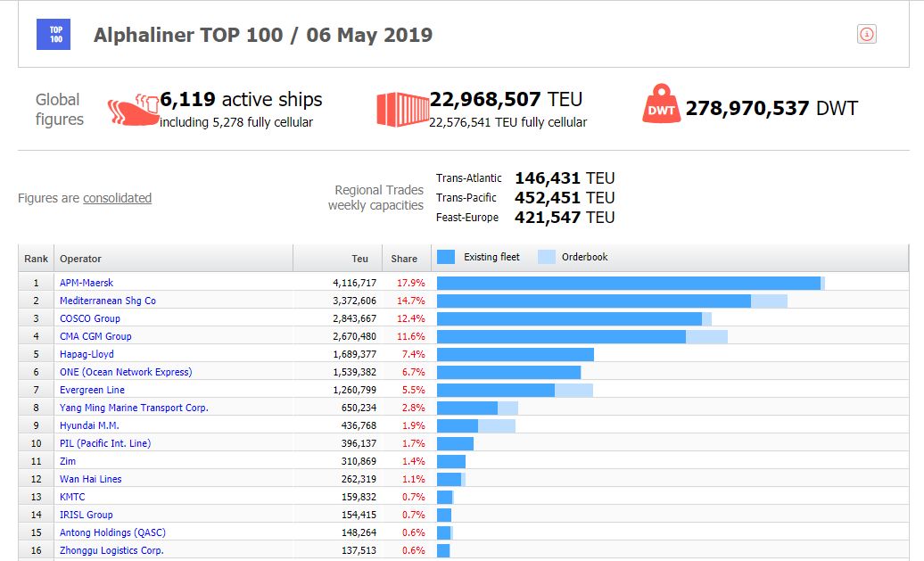924x561 pixels.
Task: Open the consolidated figures link
Action: tap(117, 198)
